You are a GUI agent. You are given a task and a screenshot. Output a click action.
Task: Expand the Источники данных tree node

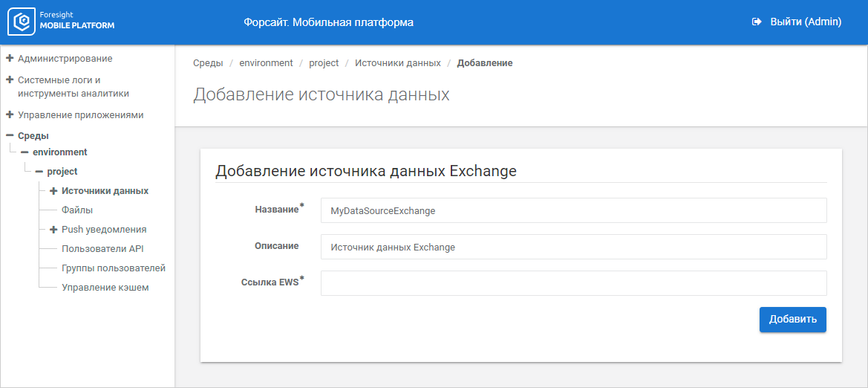(x=53, y=191)
